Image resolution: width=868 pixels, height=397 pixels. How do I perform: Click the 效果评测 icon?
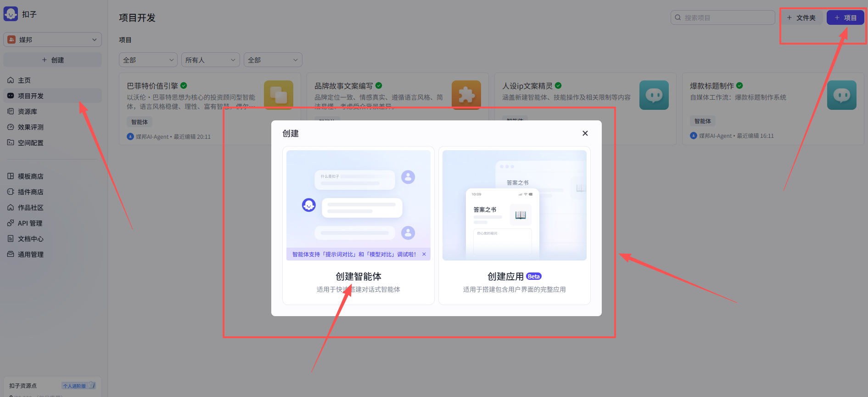point(11,127)
